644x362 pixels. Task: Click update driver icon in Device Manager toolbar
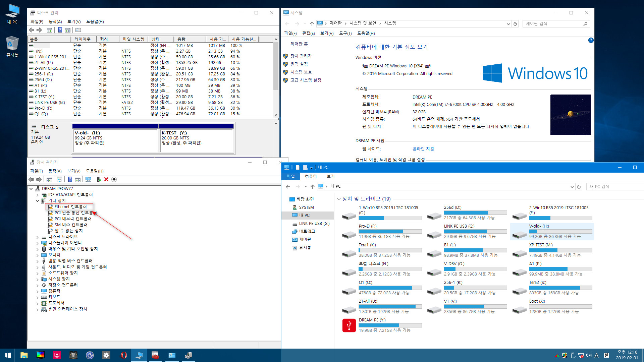click(99, 179)
